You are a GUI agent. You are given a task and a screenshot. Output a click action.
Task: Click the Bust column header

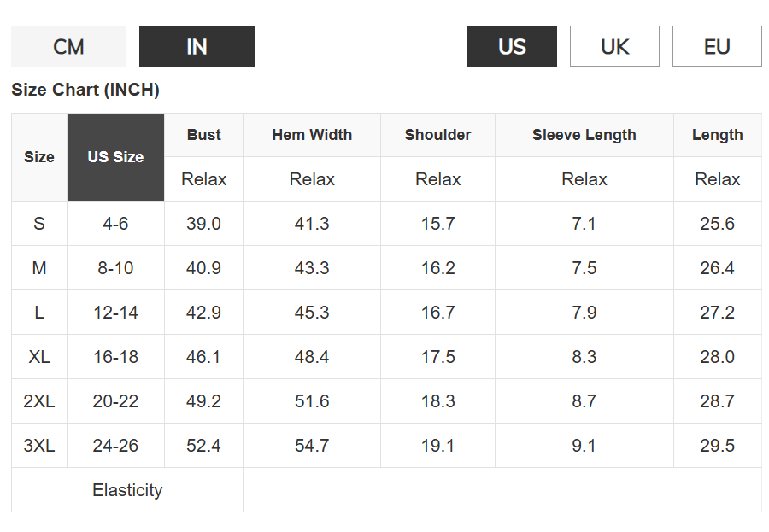pyautogui.click(x=203, y=135)
